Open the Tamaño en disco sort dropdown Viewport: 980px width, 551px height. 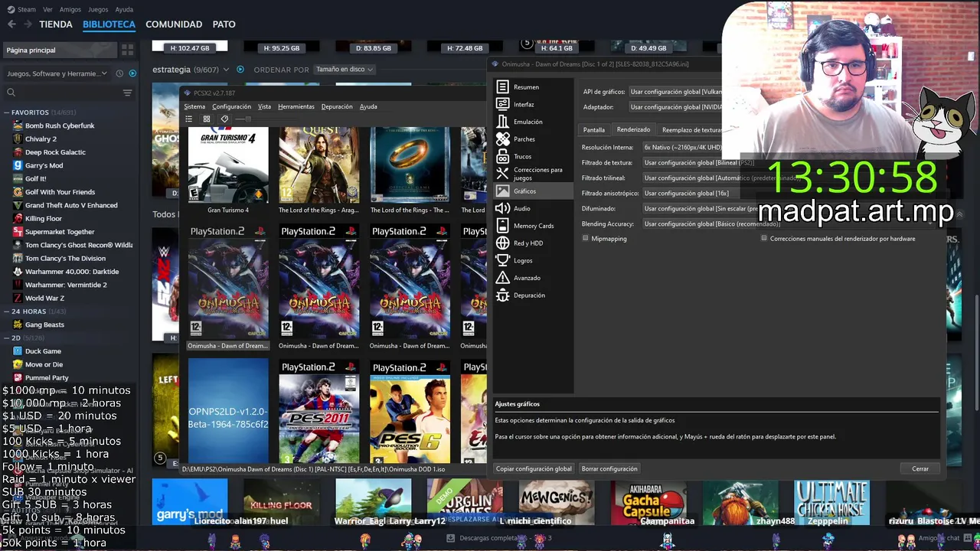[344, 69]
